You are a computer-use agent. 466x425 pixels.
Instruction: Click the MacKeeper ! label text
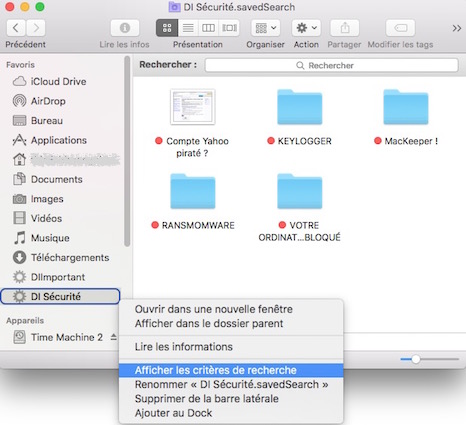[x=411, y=141]
